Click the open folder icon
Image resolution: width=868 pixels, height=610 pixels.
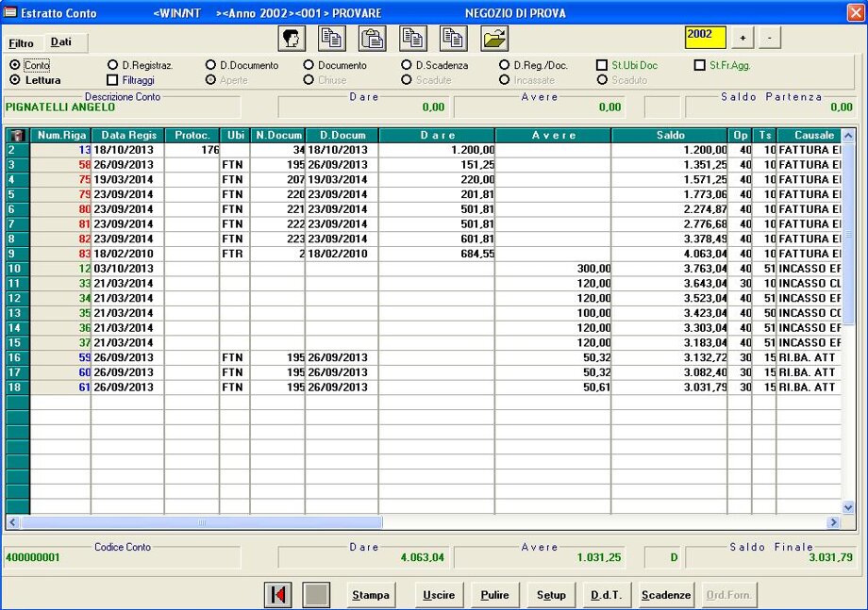(495, 39)
